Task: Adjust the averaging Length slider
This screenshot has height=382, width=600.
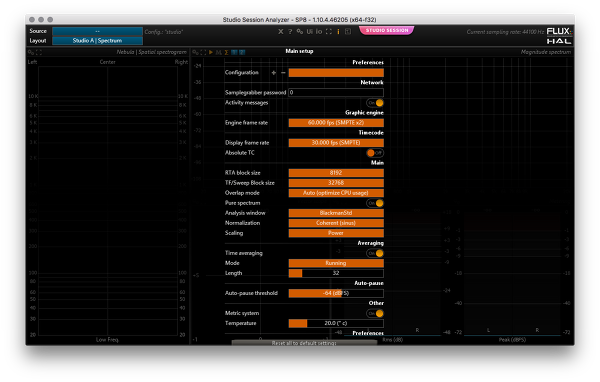Action: coord(336,273)
